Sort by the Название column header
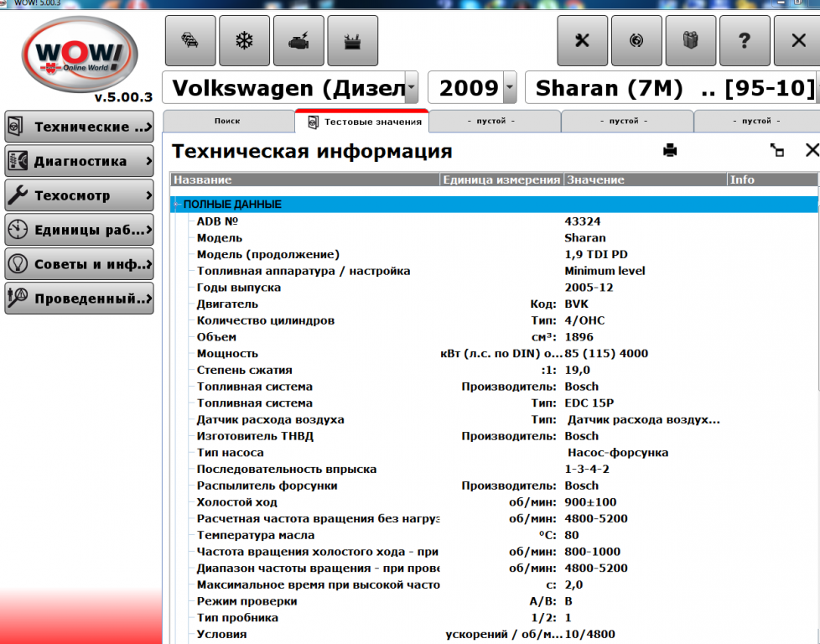 click(304, 179)
